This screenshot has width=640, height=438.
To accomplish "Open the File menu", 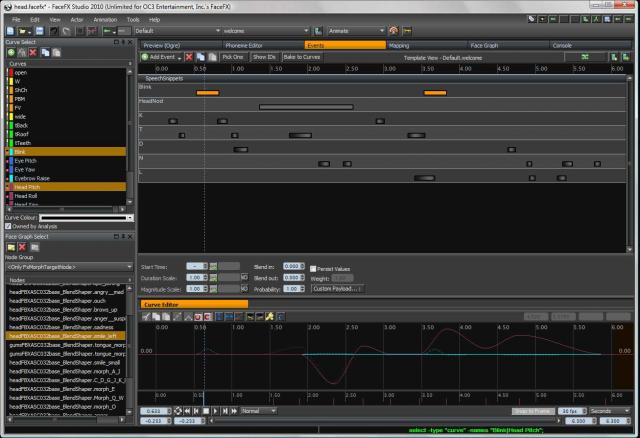I will tap(16, 20).
